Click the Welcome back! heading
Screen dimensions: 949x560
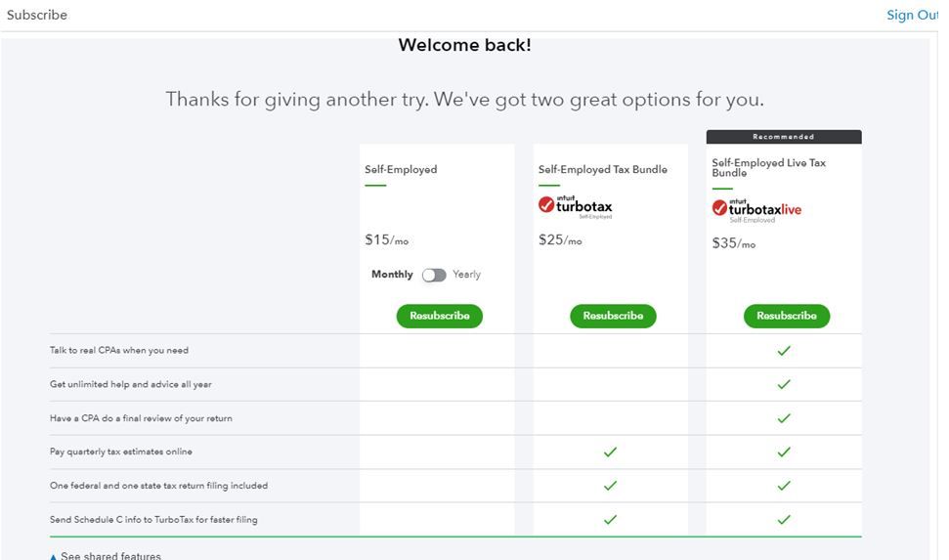click(x=465, y=45)
